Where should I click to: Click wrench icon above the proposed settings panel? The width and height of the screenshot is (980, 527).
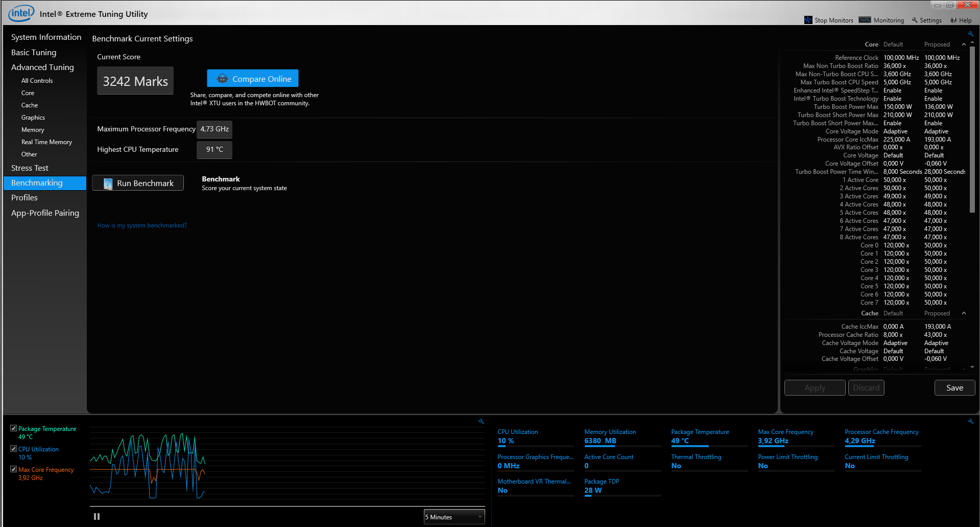[x=971, y=34]
